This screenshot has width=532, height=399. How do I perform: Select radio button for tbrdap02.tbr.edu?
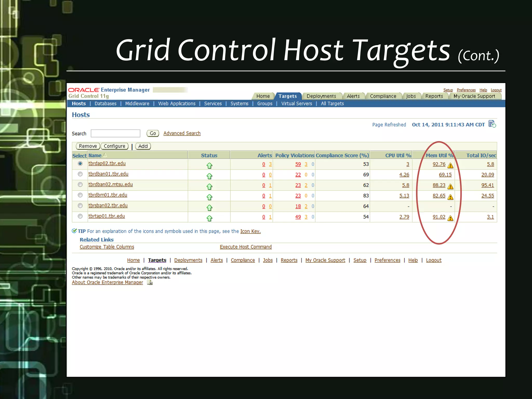(80, 163)
